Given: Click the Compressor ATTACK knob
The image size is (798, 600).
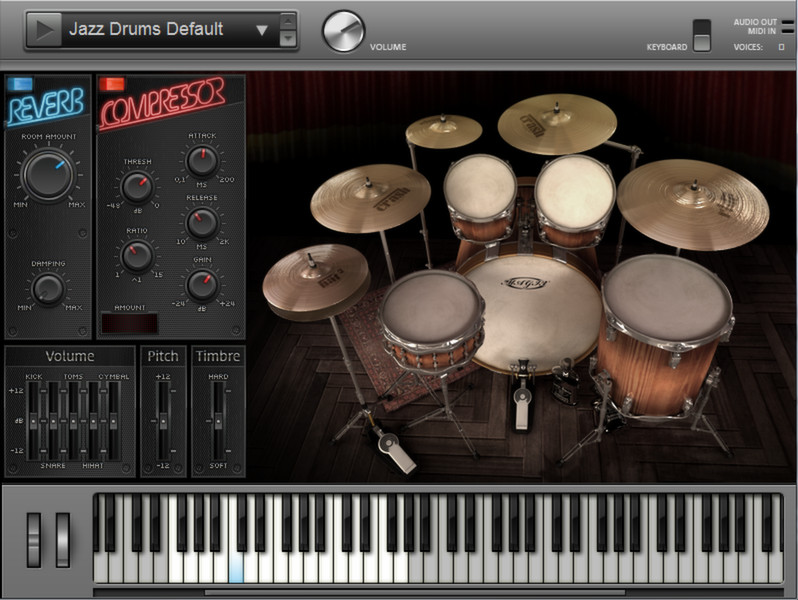Looking at the screenshot, I should point(202,161).
